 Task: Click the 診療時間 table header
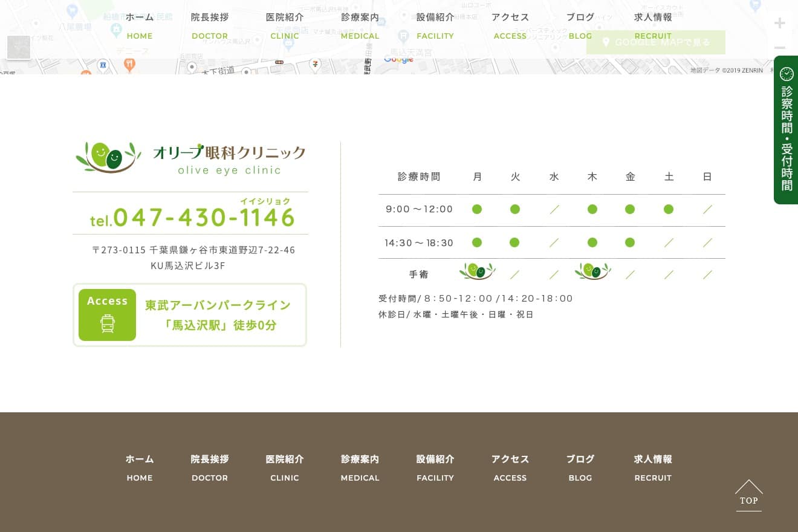click(x=420, y=177)
